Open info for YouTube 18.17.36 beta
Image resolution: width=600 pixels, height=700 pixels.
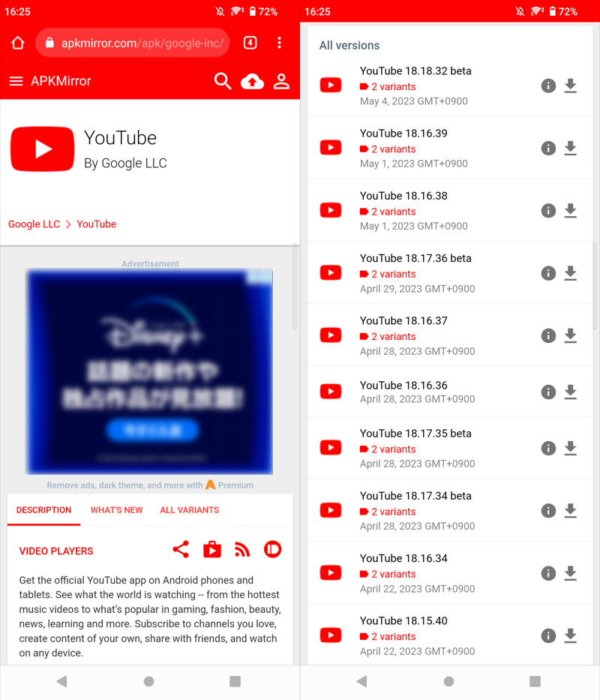(x=548, y=273)
